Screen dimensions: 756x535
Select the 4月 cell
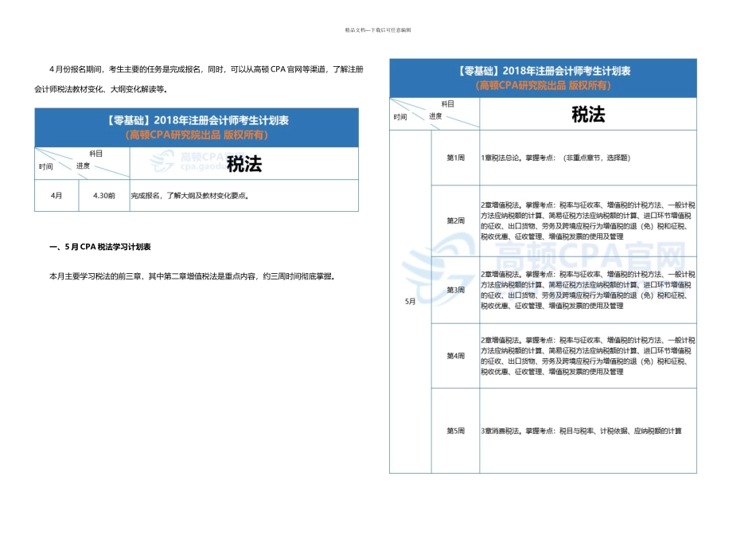click(57, 195)
